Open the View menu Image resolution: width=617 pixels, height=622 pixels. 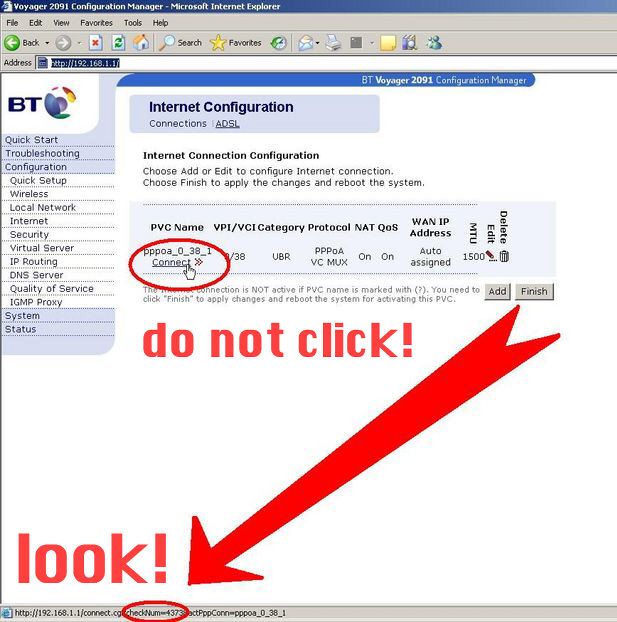61,23
